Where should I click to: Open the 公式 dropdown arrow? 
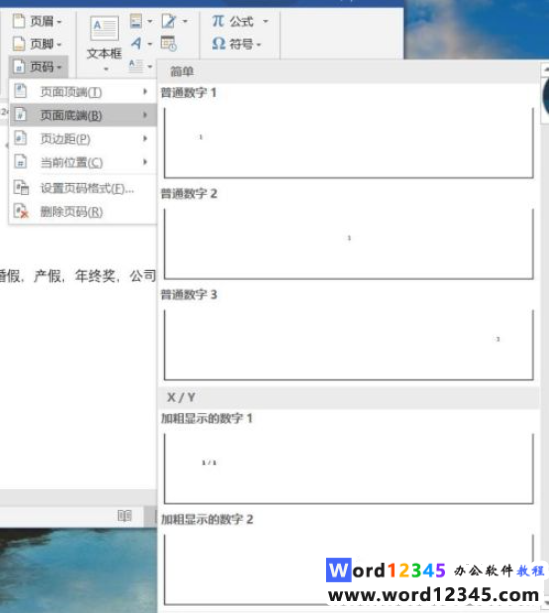(266, 21)
